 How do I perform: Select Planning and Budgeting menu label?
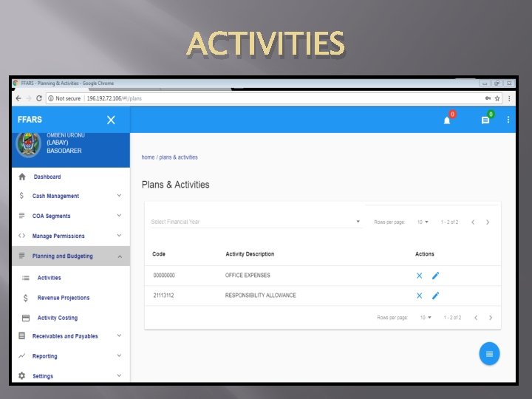62,256
